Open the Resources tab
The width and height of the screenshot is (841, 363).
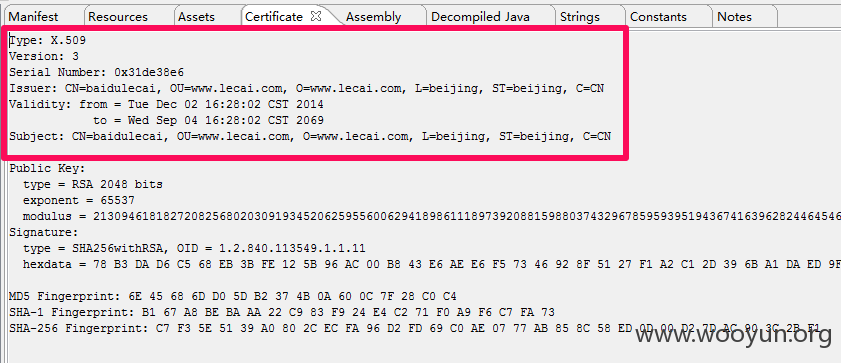[117, 17]
